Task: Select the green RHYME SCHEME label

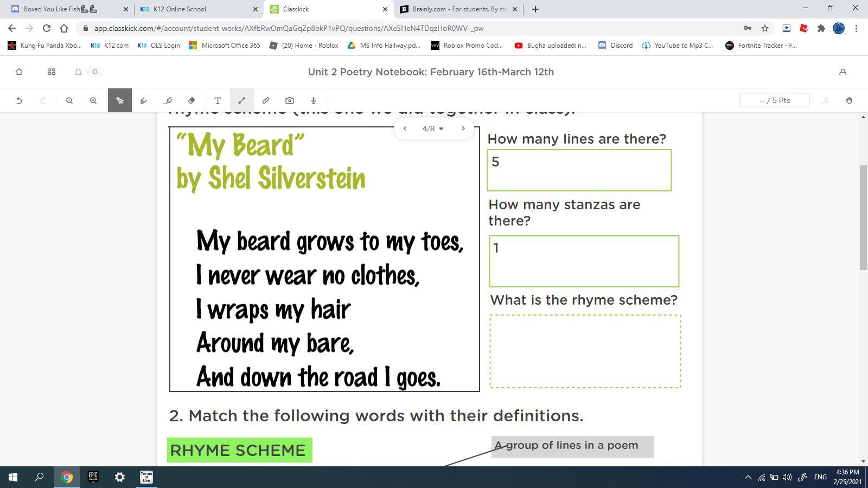Action: tap(240, 450)
